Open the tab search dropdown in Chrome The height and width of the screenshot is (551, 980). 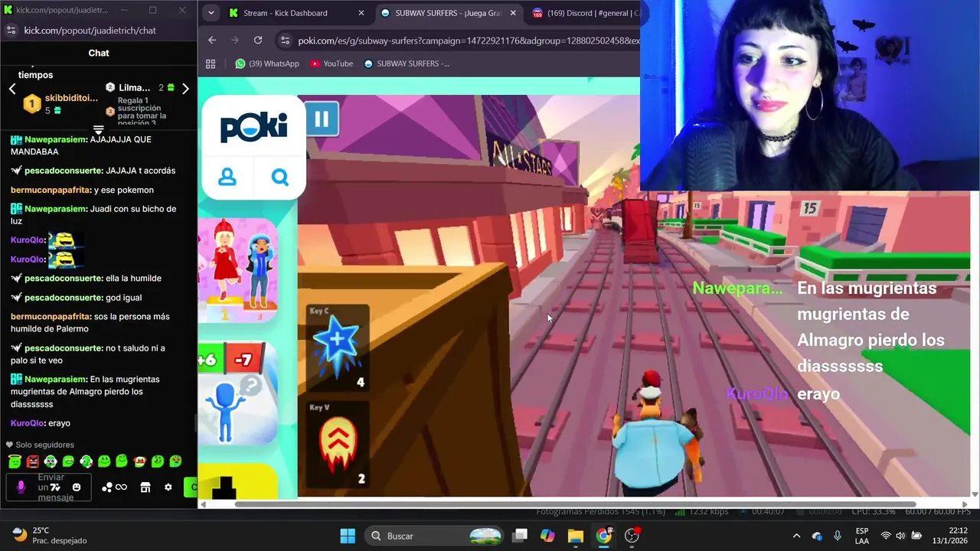pos(211,13)
